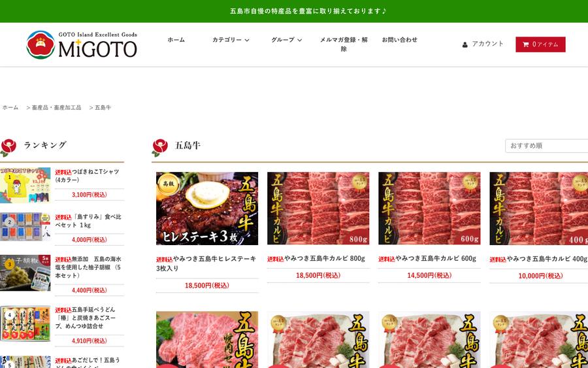588x368 pixels.
Task: Open メルマガ登録・解除 page
Action: pos(344,44)
